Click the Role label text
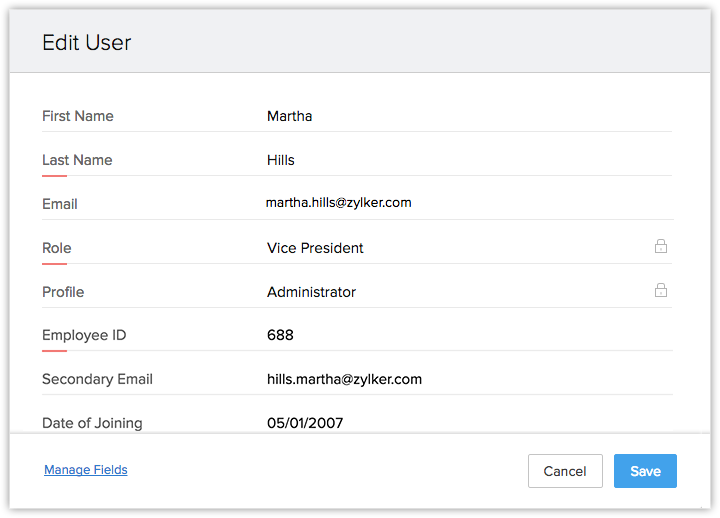720x518 pixels. (x=57, y=248)
